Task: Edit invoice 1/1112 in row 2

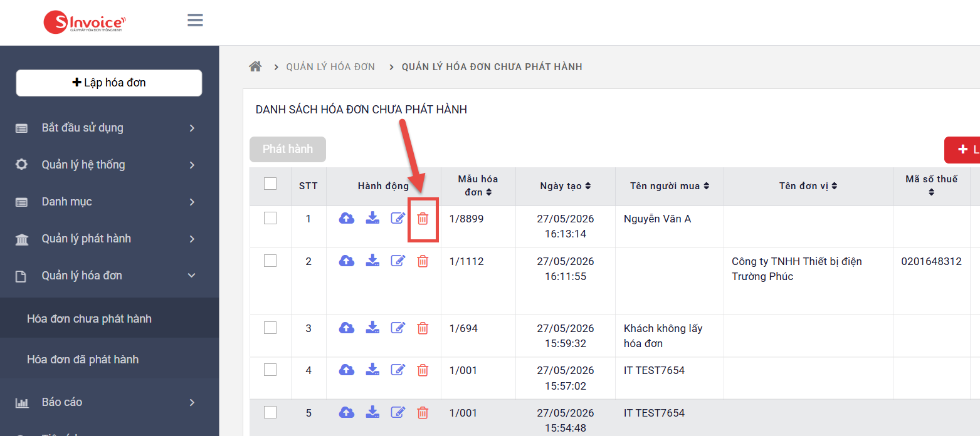Action: [x=398, y=261]
